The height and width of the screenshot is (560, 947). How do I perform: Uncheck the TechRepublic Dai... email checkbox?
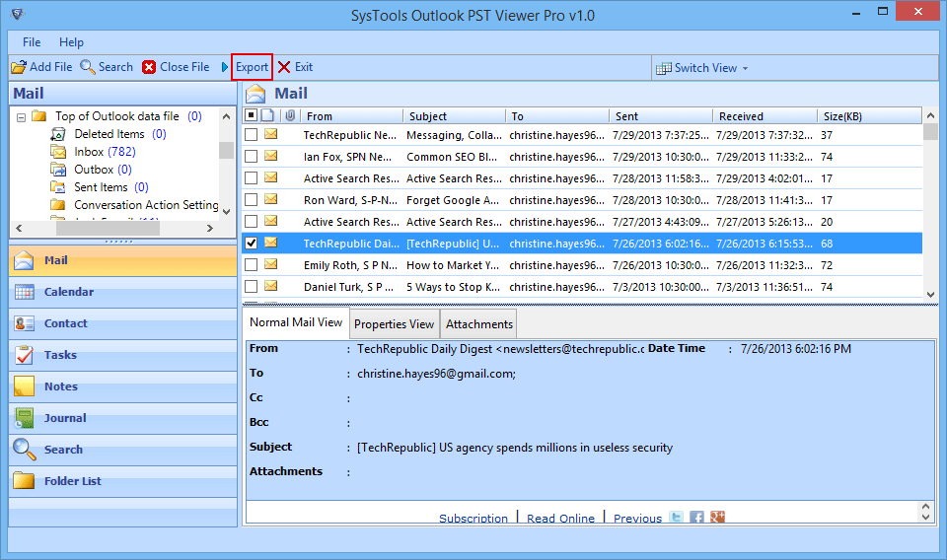(x=252, y=244)
